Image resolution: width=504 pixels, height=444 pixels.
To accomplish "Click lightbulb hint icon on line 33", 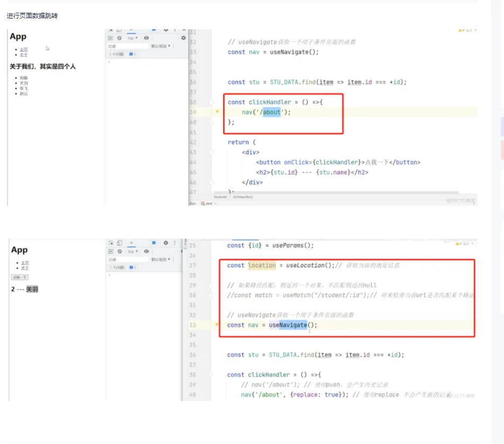I will 217,325.
